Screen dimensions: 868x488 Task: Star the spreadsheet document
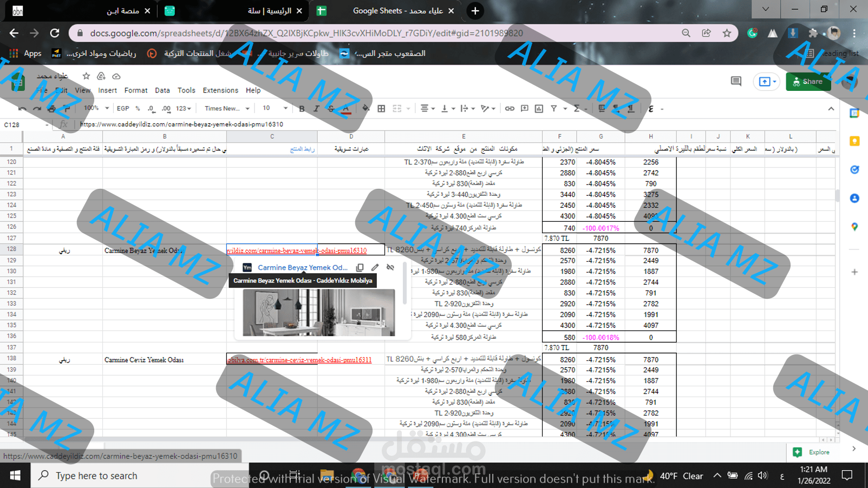(86, 76)
